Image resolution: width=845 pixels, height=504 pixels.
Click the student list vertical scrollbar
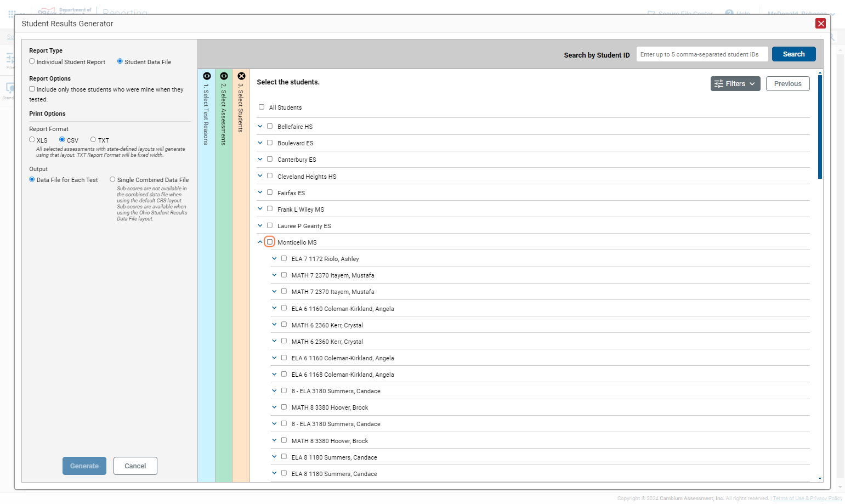tap(820, 127)
